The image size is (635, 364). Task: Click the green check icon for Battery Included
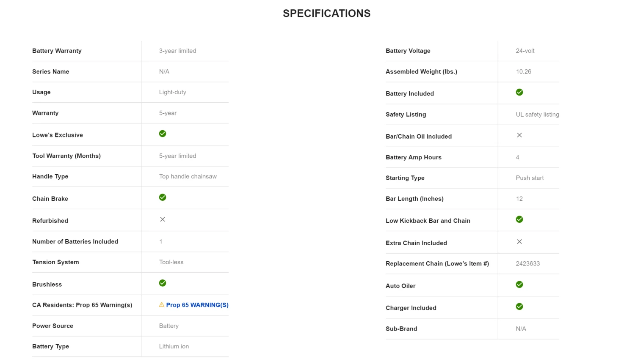coord(519,92)
